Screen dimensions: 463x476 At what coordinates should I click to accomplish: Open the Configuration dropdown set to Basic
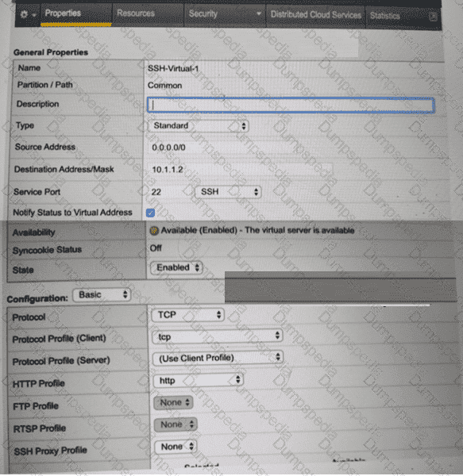pos(102,295)
